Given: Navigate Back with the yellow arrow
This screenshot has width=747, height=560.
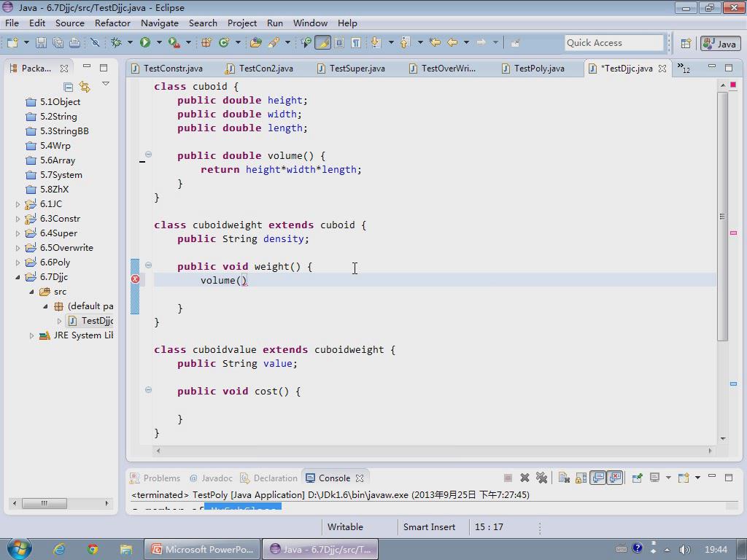Looking at the screenshot, I should (452, 43).
